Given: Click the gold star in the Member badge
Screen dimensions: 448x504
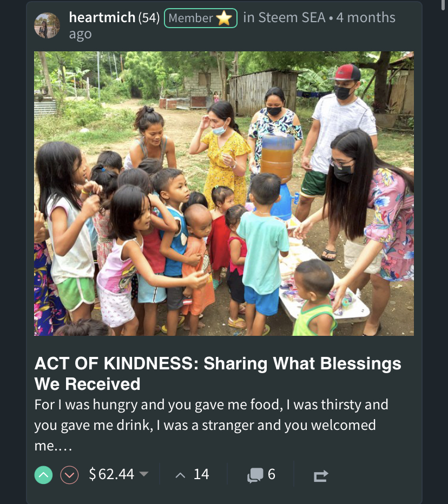Looking at the screenshot, I should 224,18.
